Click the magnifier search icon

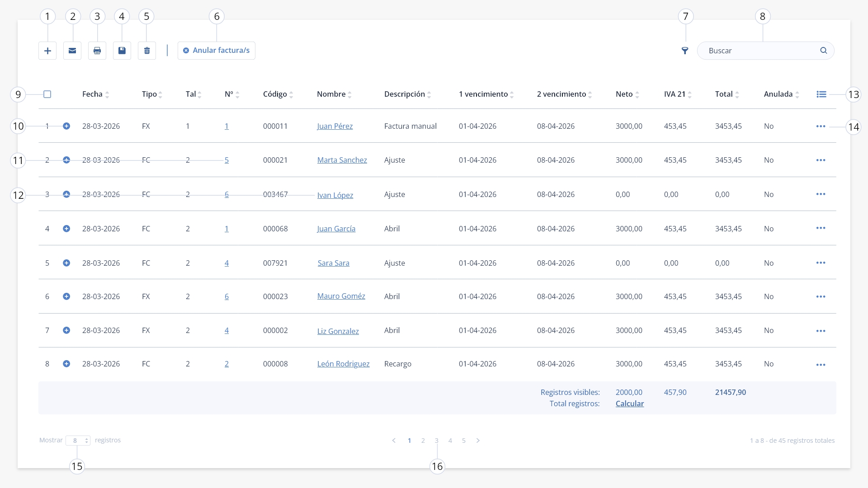pyautogui.click(x=824, y=51)
